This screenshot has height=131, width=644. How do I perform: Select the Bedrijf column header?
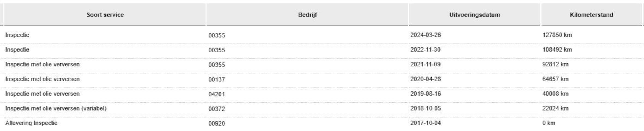pos(307,15)
